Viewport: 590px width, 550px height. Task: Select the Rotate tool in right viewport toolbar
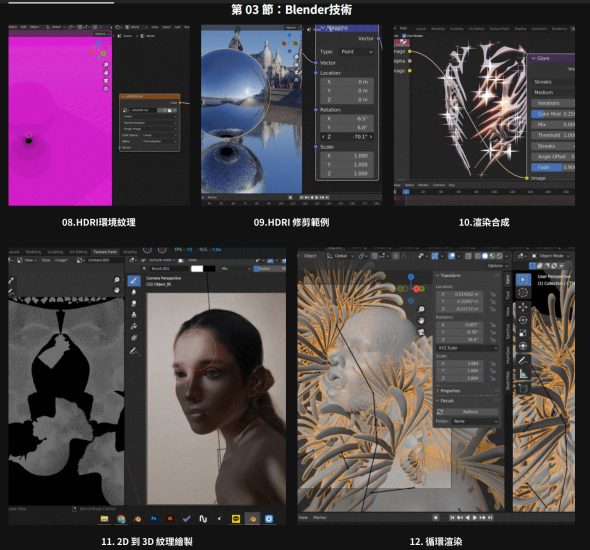coord(523,320)
